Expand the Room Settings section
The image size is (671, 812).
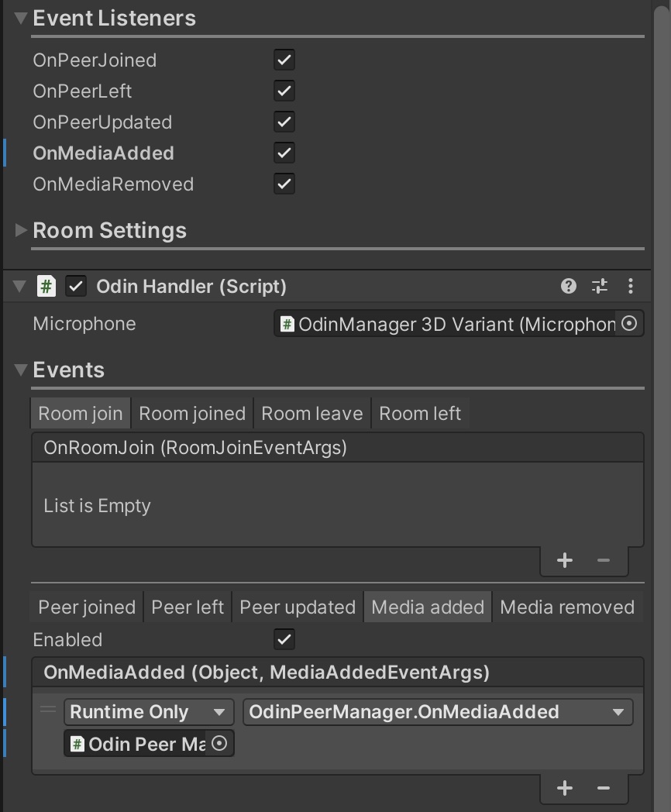pyautogui.click(x=21, y=230)
